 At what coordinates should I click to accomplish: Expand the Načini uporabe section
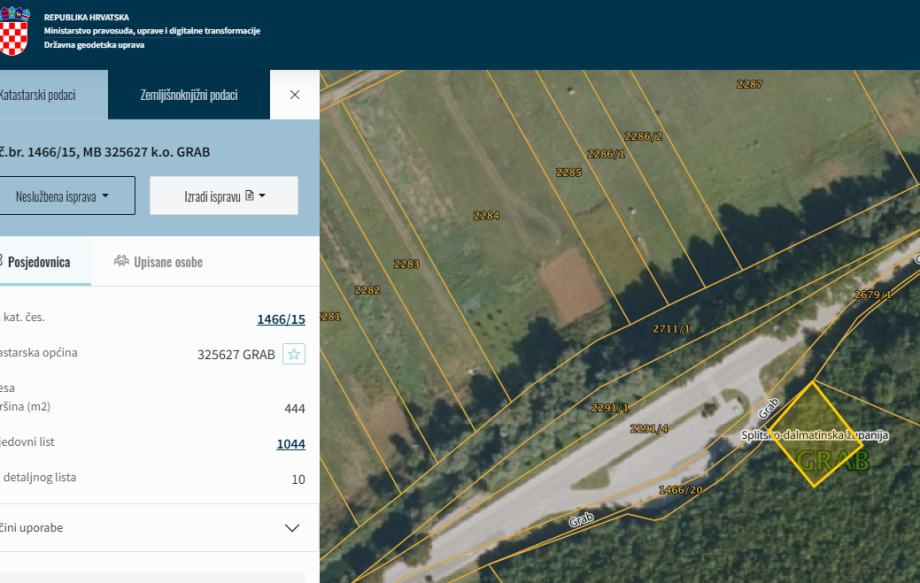coord(160,527)
